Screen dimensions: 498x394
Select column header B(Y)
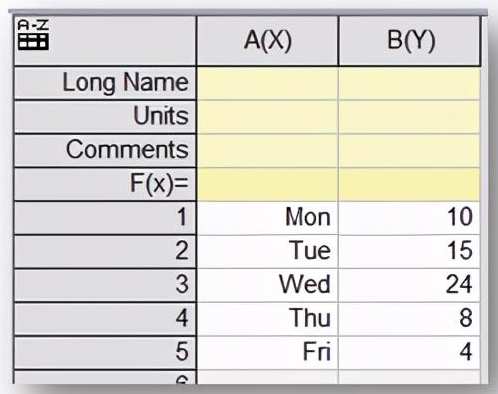[410, 41]
